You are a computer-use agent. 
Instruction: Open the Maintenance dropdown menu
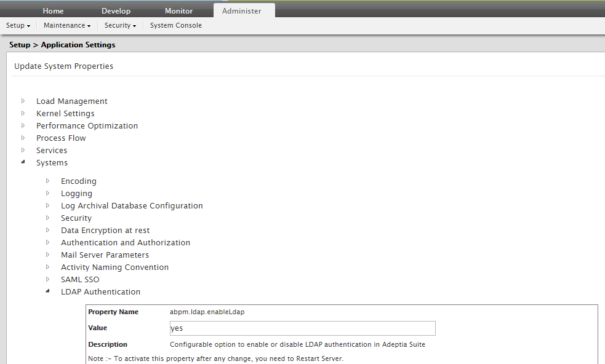pos(67,26)
